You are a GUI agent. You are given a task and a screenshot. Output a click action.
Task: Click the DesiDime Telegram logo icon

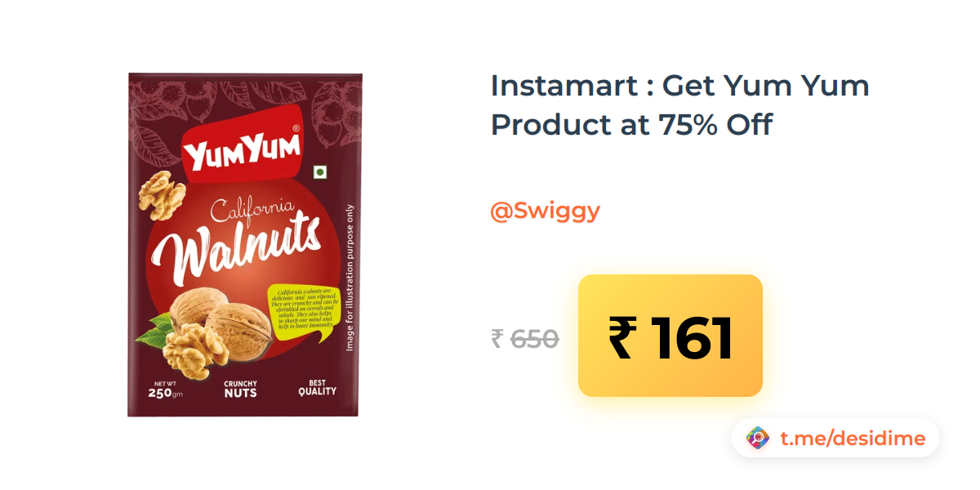(x=758, y=439)
